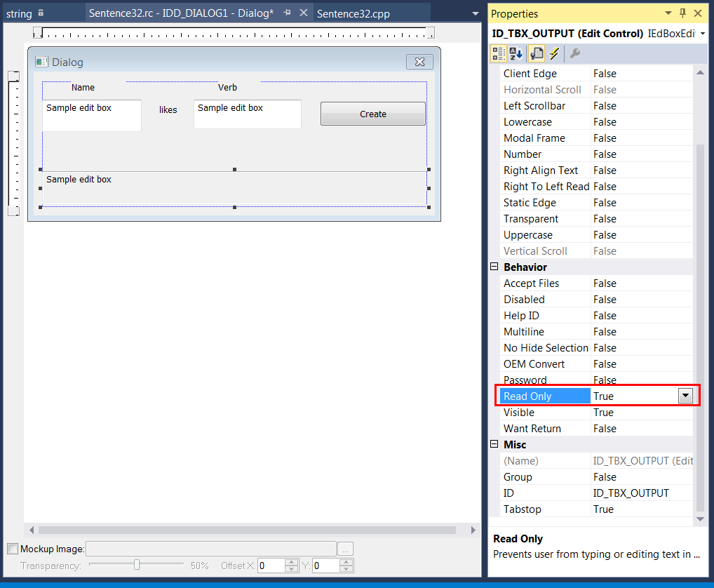This screenshot has width=714, height=588.
Task: Select the 'Name' static label
Action: [83, 88]
